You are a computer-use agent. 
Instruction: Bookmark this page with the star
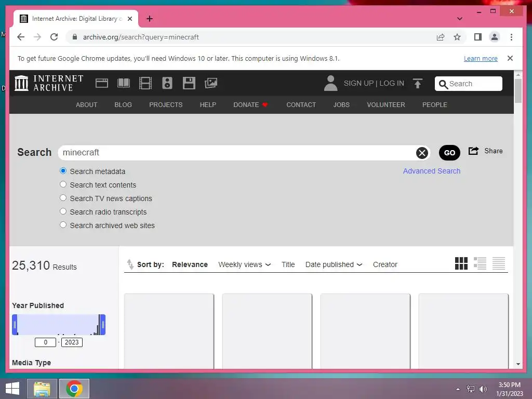click(x=457, y=37)
